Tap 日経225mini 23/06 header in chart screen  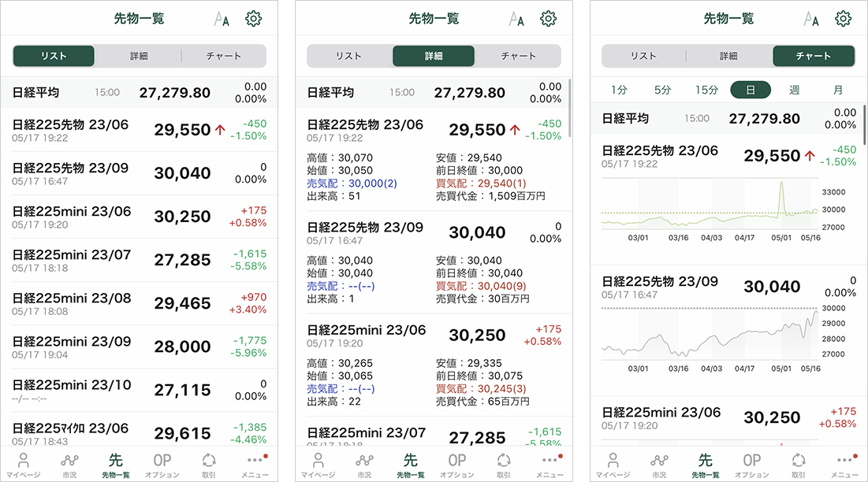pos(729,418)
